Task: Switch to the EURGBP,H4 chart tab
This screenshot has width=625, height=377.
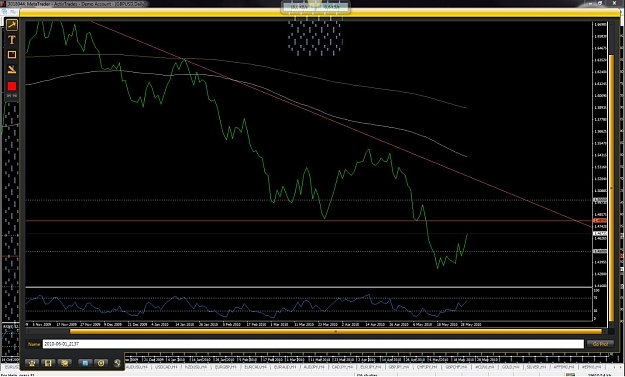Action: point(226,367)
